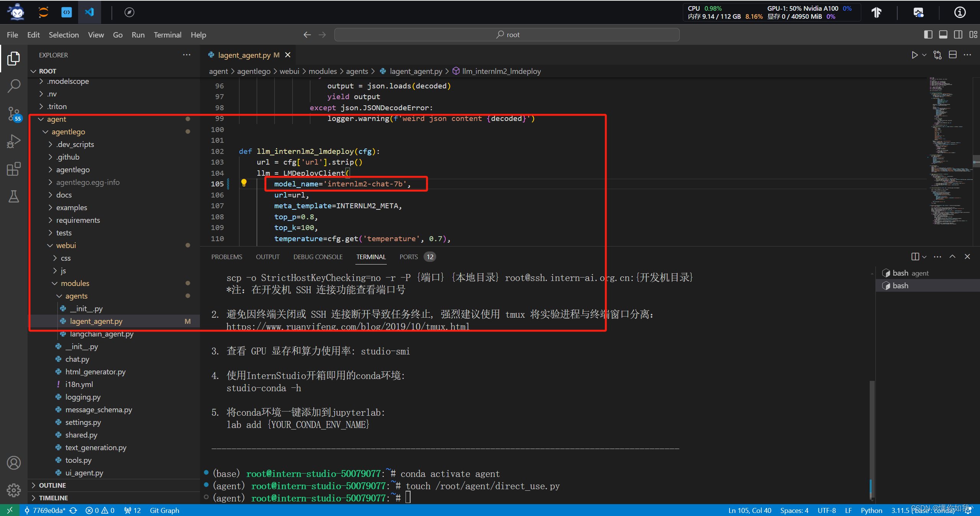Change encoding via UTF-8 status item
The height and width of the screenshot is (516, 980).
point(827,510)
